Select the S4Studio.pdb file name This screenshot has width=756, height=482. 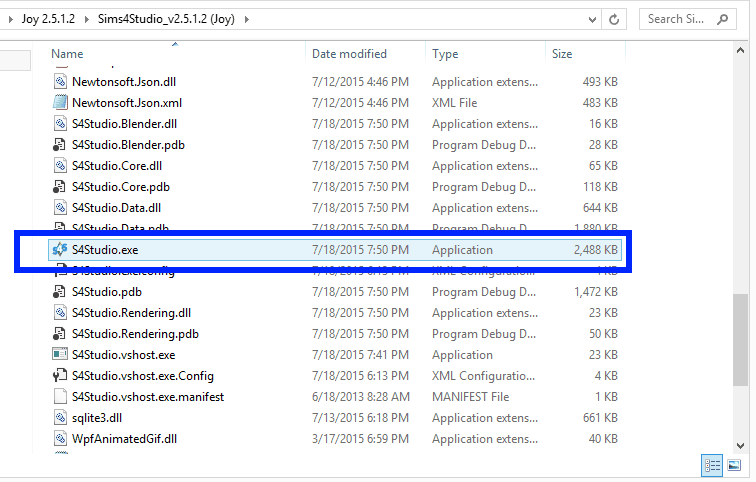[107, 292]
